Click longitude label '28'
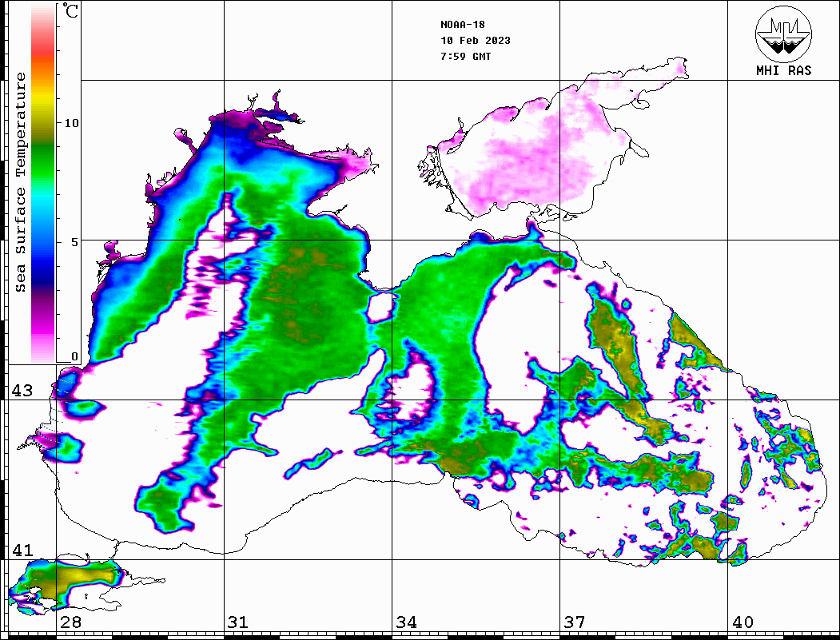This screenshot has height=640, width=840. [70, 622]
